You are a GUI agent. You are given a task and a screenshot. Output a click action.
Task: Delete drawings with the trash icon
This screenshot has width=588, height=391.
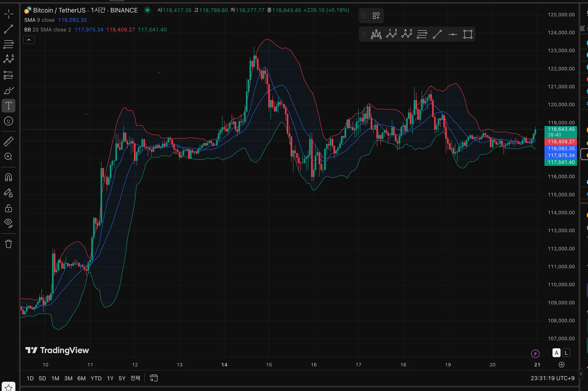pos(9,244)
